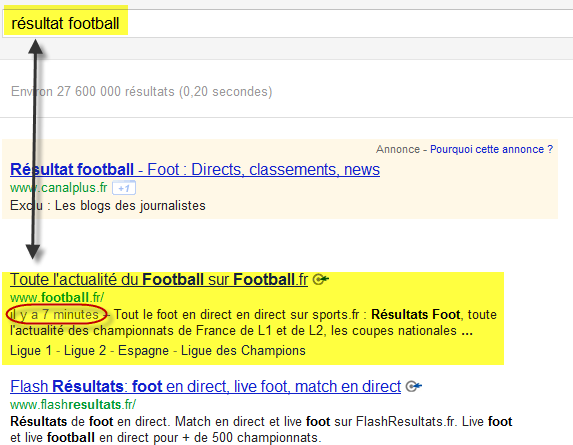
Task: Open the Espagne sitelink
Action: [x=143, y=350]
